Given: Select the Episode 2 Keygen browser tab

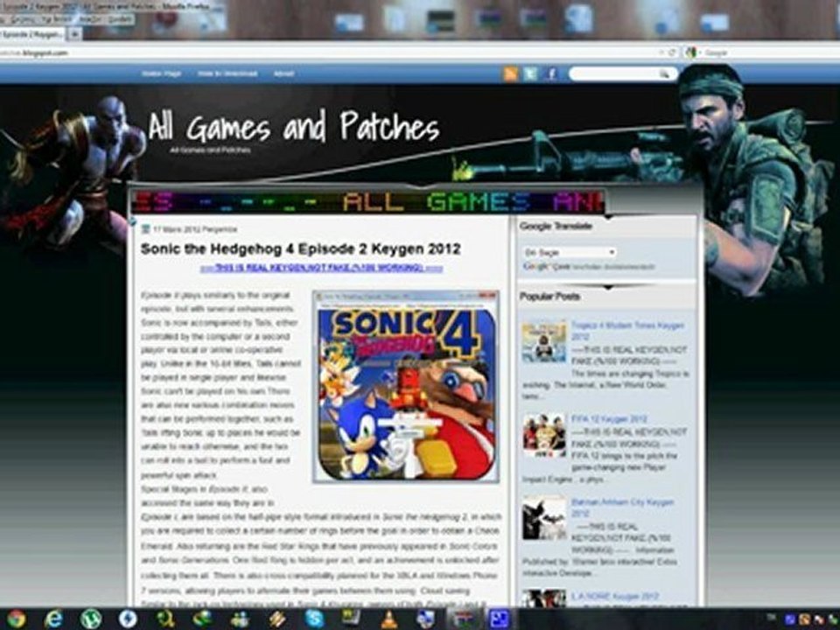Looking at the screenshot, I should coord(32,34).
